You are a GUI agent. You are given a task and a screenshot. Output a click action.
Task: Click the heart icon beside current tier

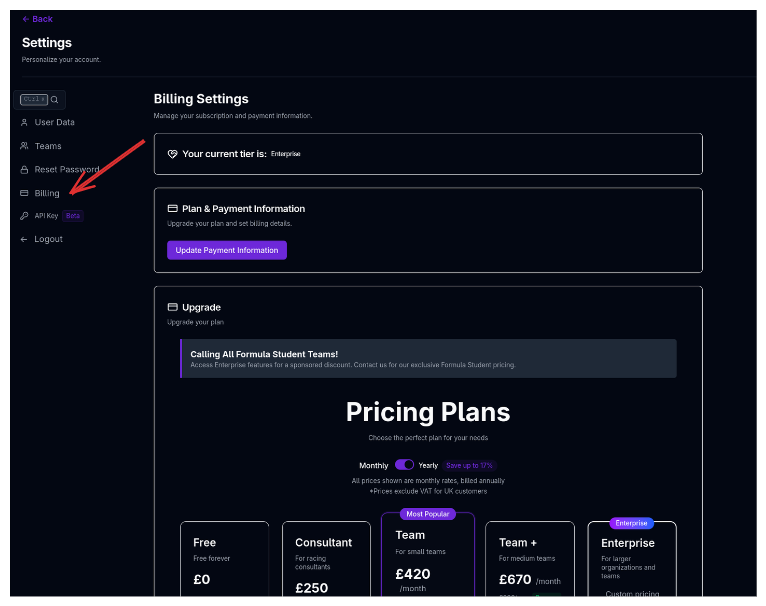[x=172, y=154]
